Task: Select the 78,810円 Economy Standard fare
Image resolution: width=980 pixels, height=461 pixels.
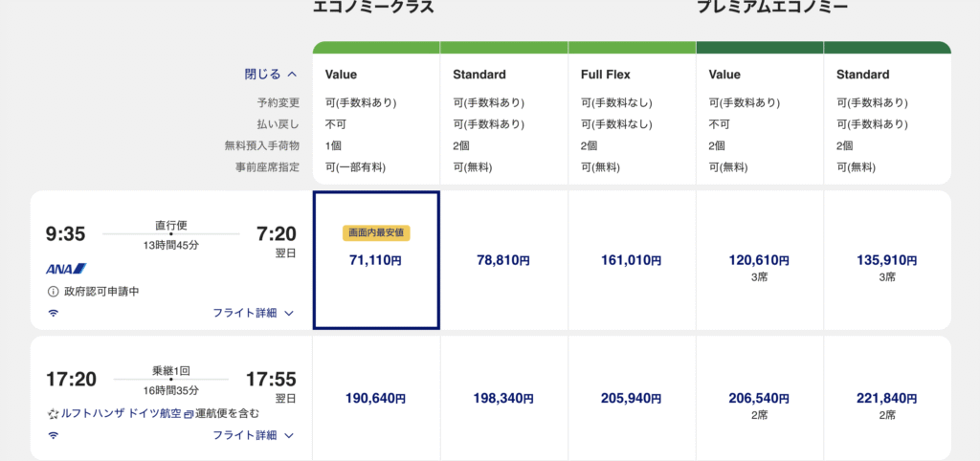Action: point(503,260)
